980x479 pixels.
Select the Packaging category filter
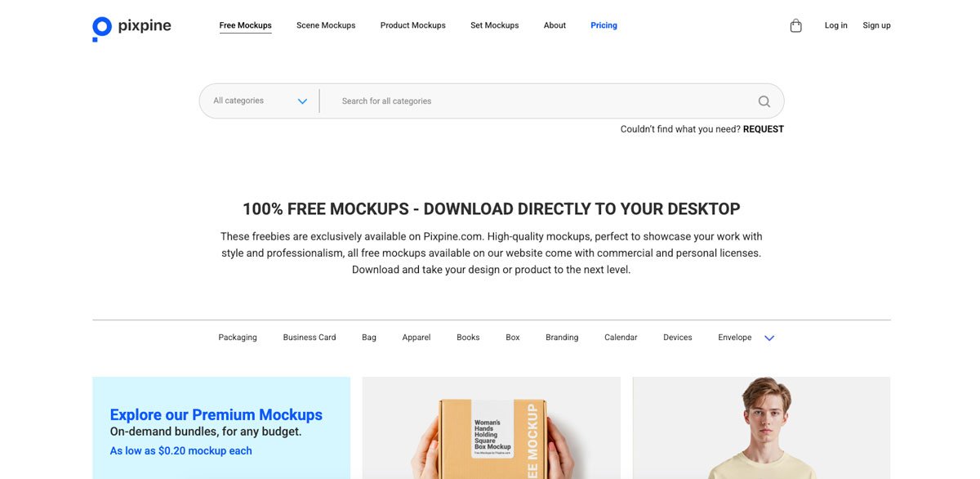[237, 337]
